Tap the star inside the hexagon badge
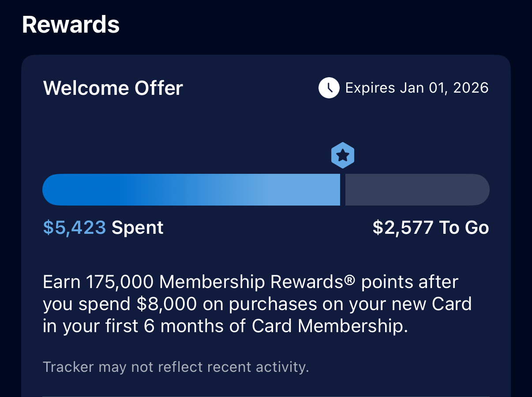Viewport: 532px width, 397px height. click(343, 155)
